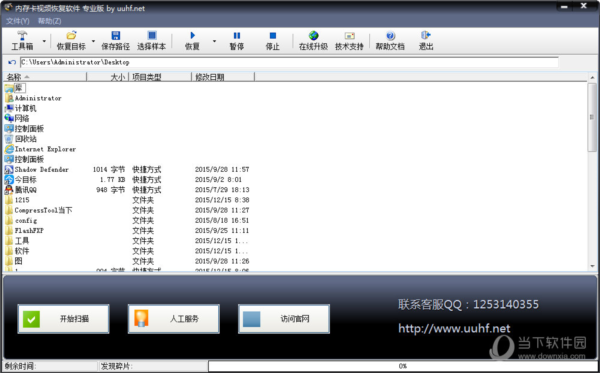Click the 0% progress bar
The width and height of the screenshot is (600, 373).
(x=403, y=366)
